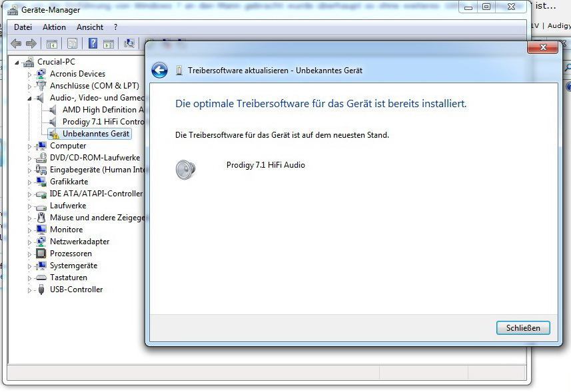Click the Mäuse und andere Zeigegeräte mouse icon
The height and width of the screenshot is (392, 571).
41,218
